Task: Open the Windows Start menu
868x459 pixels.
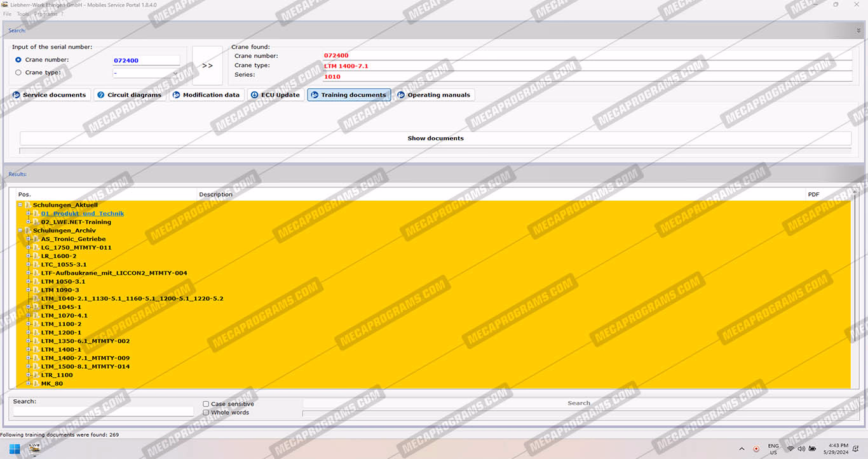Action: 15,449
